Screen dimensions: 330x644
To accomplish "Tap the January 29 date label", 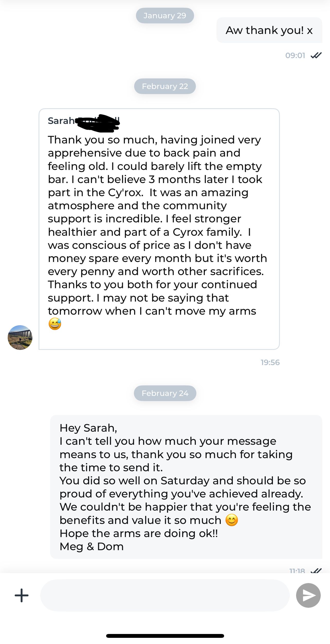I will tap(165, 16).
